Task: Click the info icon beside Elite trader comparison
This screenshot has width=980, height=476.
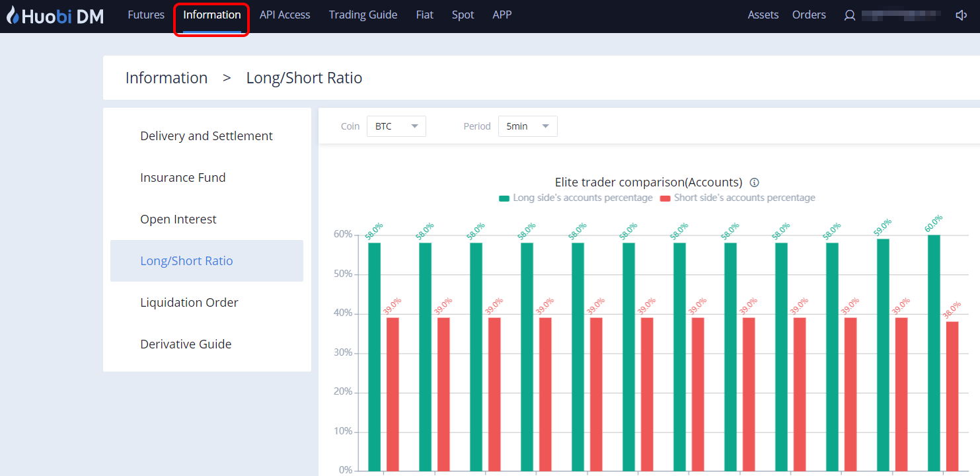Action: click(x=755, y=182)
